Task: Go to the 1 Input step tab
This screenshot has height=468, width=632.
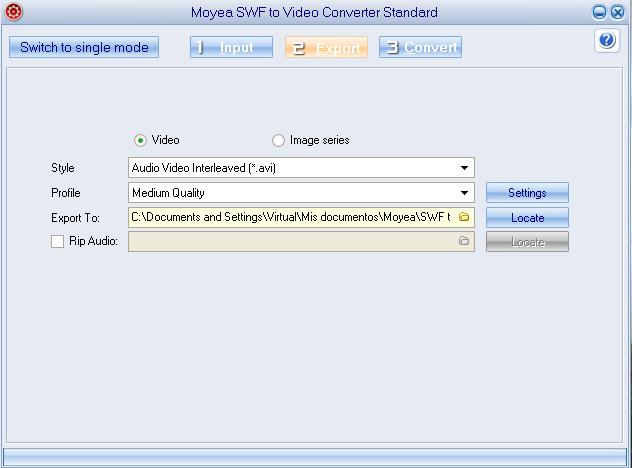Action: pyautogui.click(x=231, y=47)
